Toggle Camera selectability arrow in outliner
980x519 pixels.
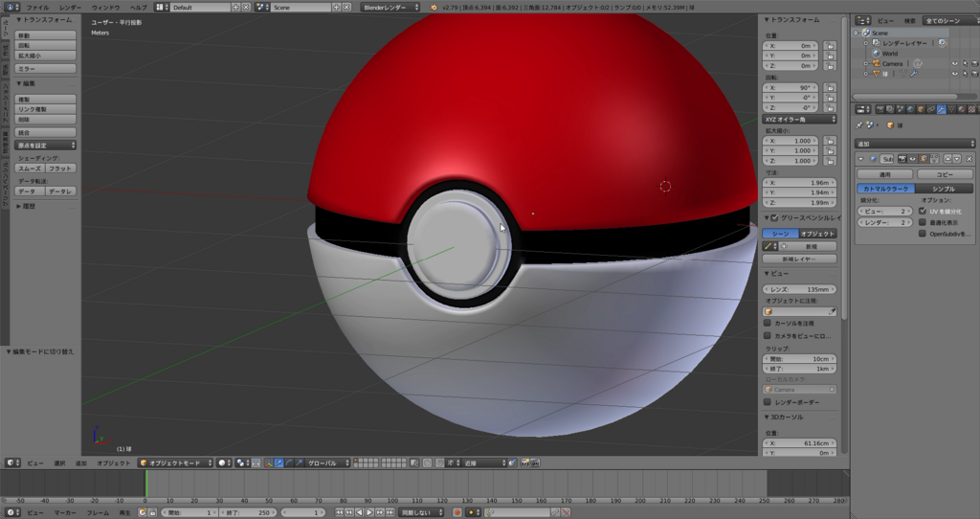[x=965, y=63]
